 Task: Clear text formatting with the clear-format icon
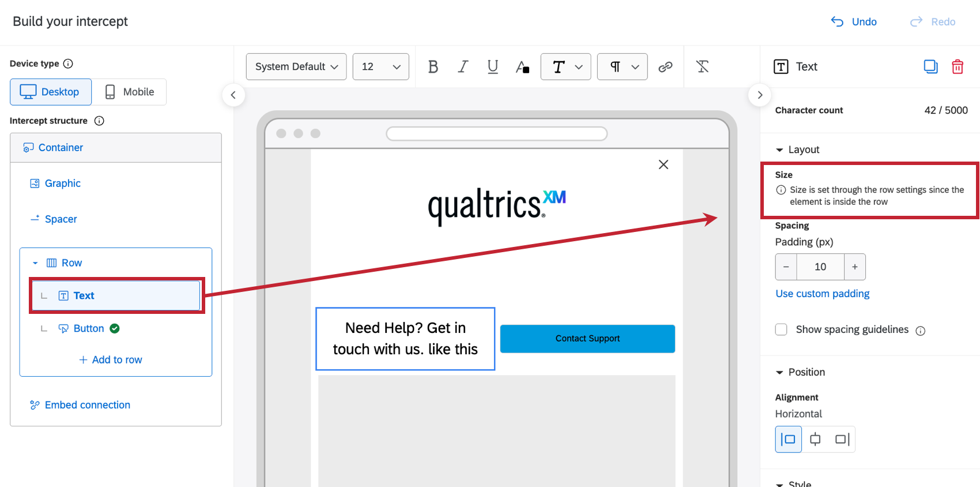click(702, 67)
